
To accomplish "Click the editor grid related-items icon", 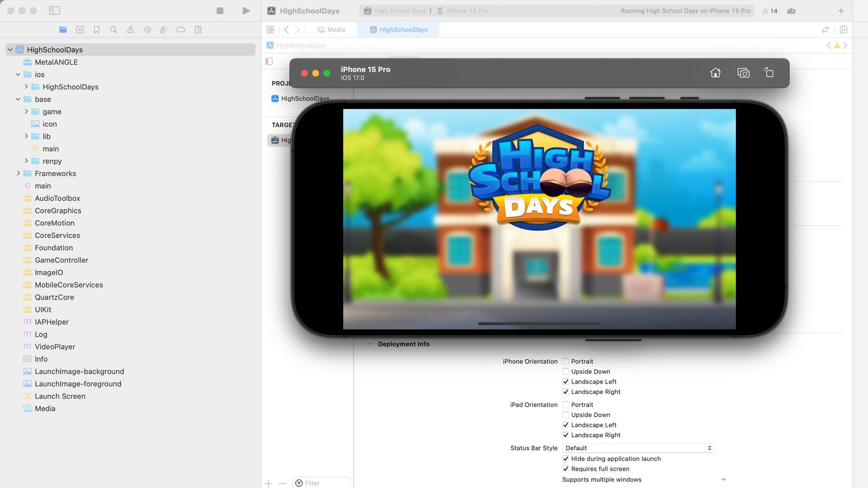I will click(x=270, y=29).
